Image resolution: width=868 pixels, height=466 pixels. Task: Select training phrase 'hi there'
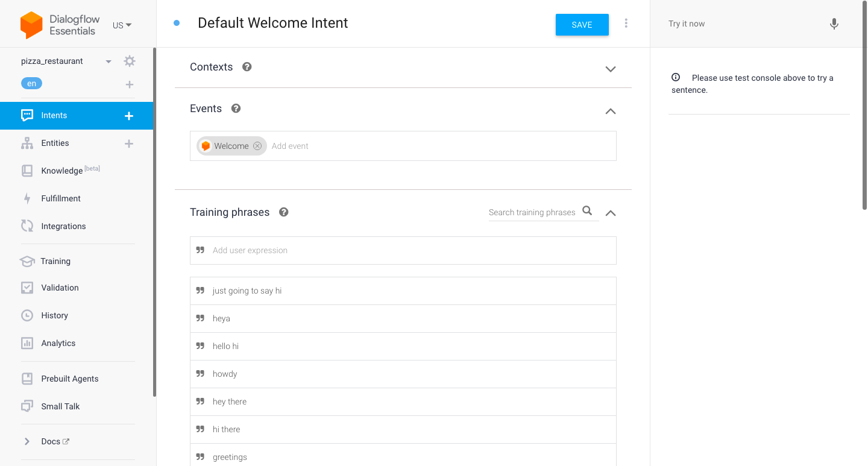(403, 429)
